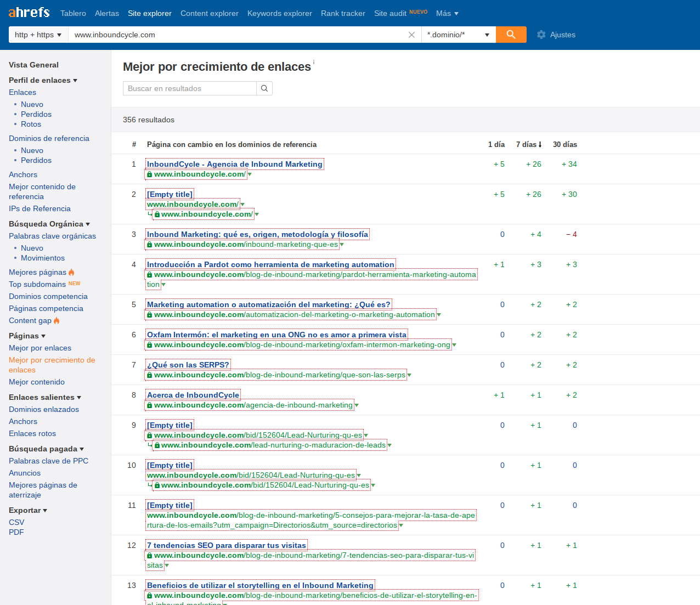Screen dimensions: 700x605
Task: Go to Alertas
Action: [x=107, y=13]
